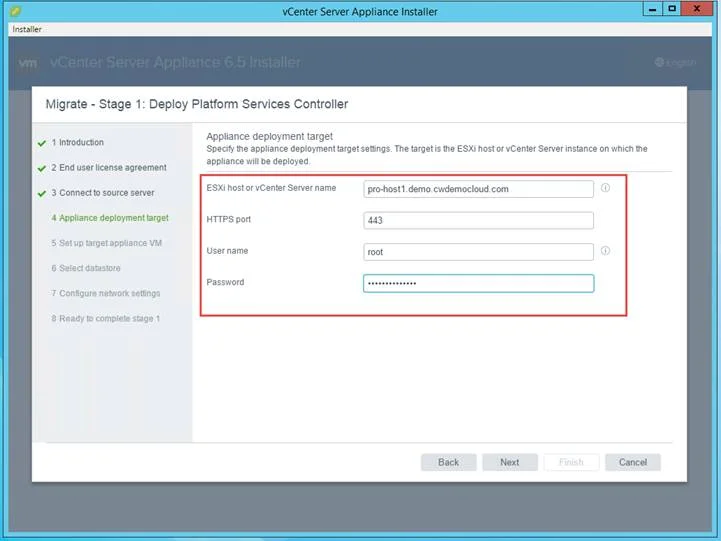
Task: Click the globe language icon in header
Action: (x=659, y=62)
